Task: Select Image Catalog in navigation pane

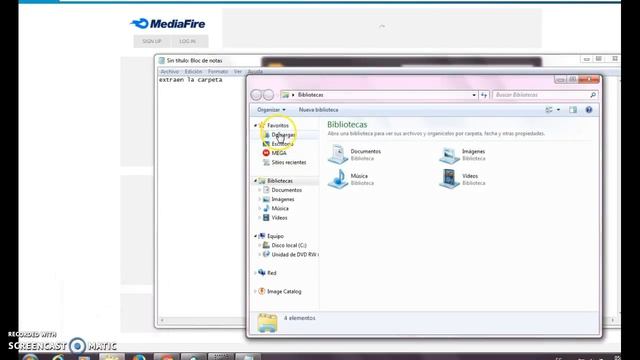Action: (284, 291)
